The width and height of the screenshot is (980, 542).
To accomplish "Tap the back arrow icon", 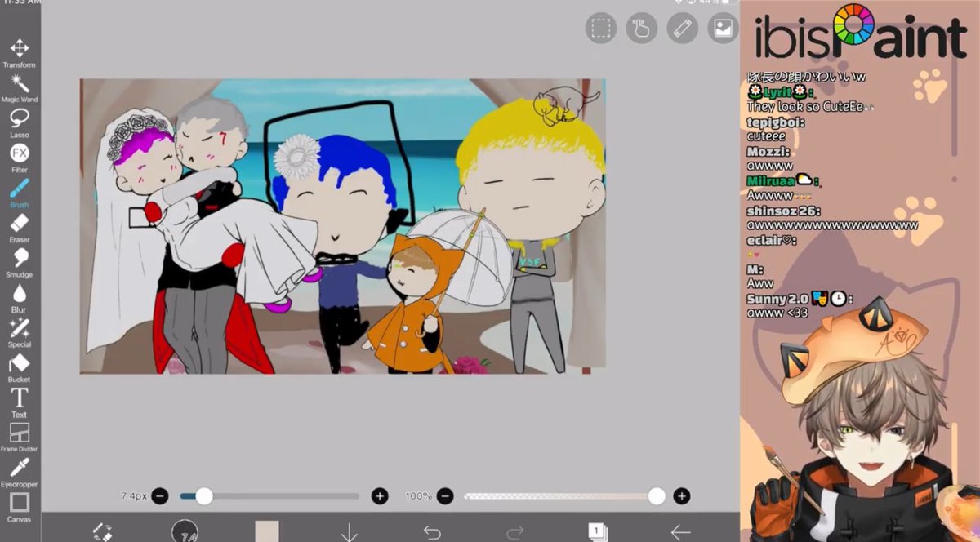I will click(x=680, y=532).
